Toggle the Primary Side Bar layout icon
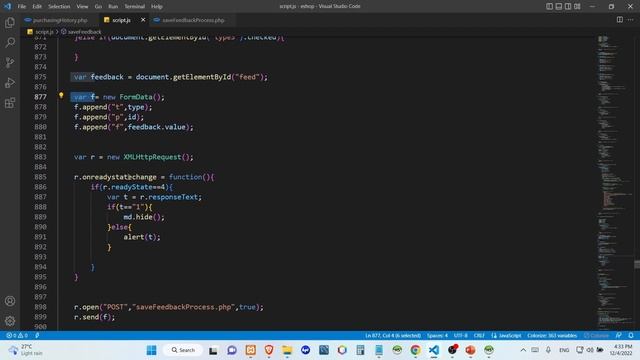 [x=549, y=6]
